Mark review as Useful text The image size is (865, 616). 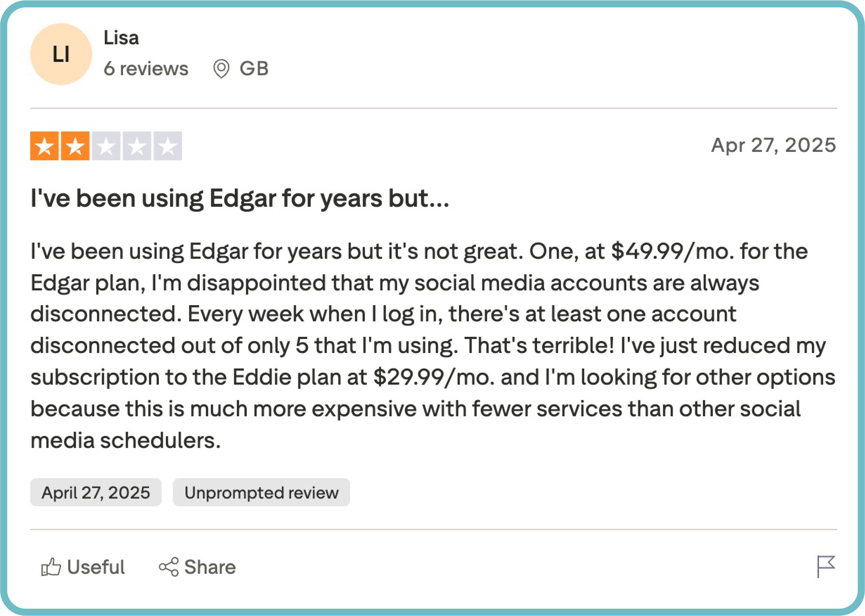96,567
